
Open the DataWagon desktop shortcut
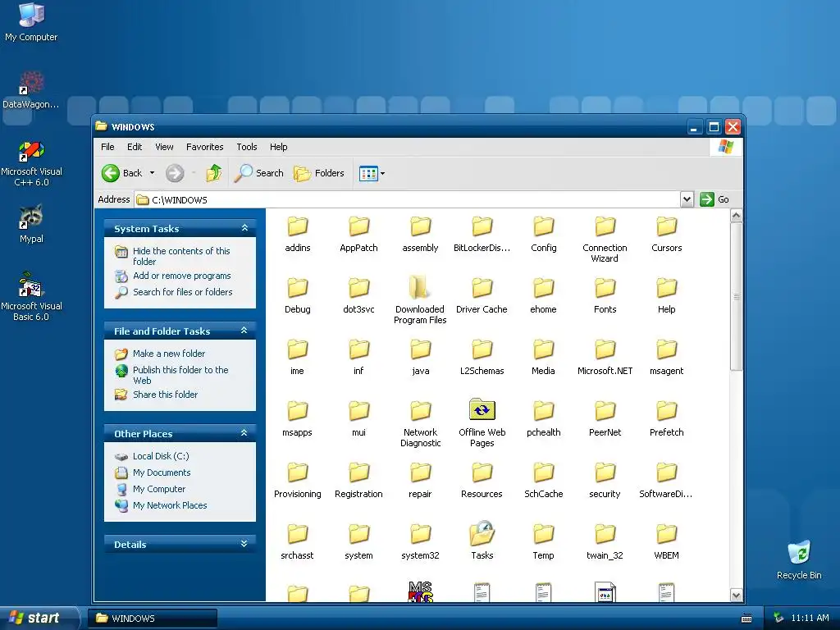(x=31, y=90)
